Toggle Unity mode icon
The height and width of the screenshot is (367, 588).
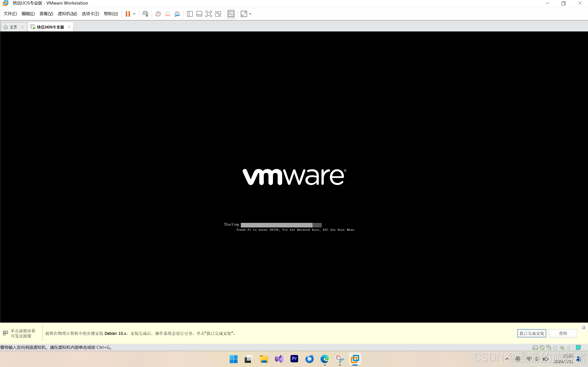coord(218,14)
